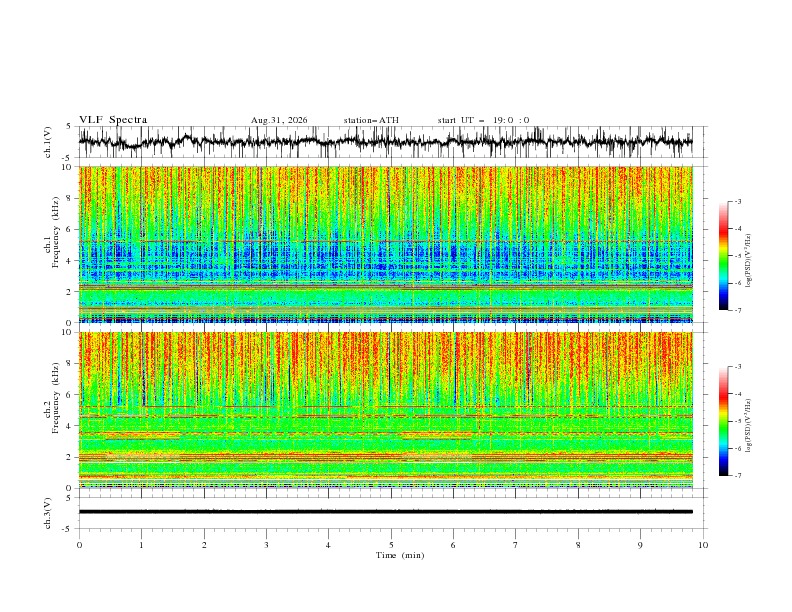Click the ch.3(V) flat waveform trace
Viewport: 792px width, 612px height.
385,512
